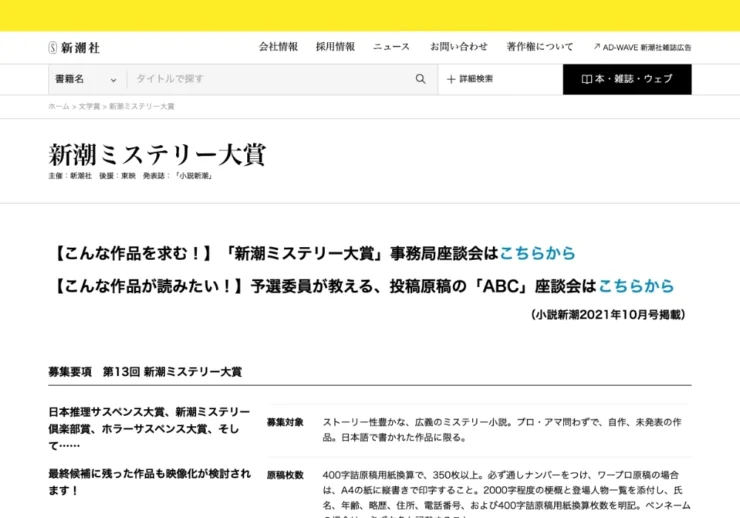Open こちらから link for 事務局座談会

tap(538, 253)
